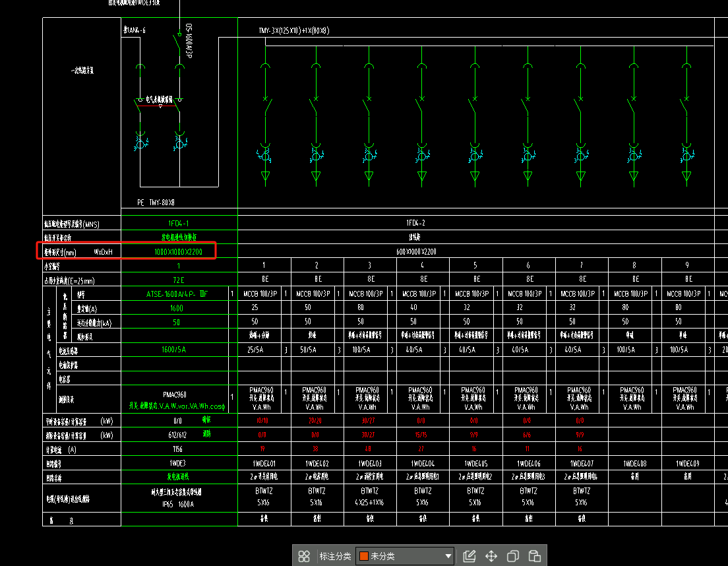Click the green 1600/5A current transformer cell
This screenshot has width=728, height=566.
173,350
